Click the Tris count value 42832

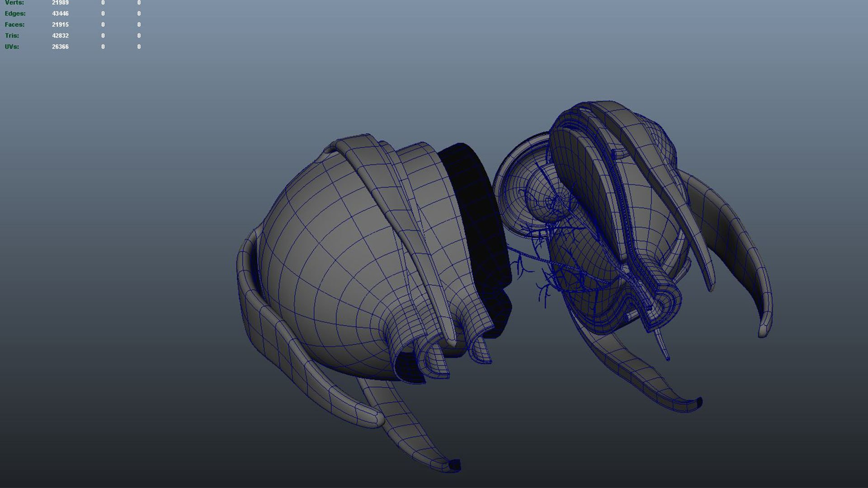[60, 36]
